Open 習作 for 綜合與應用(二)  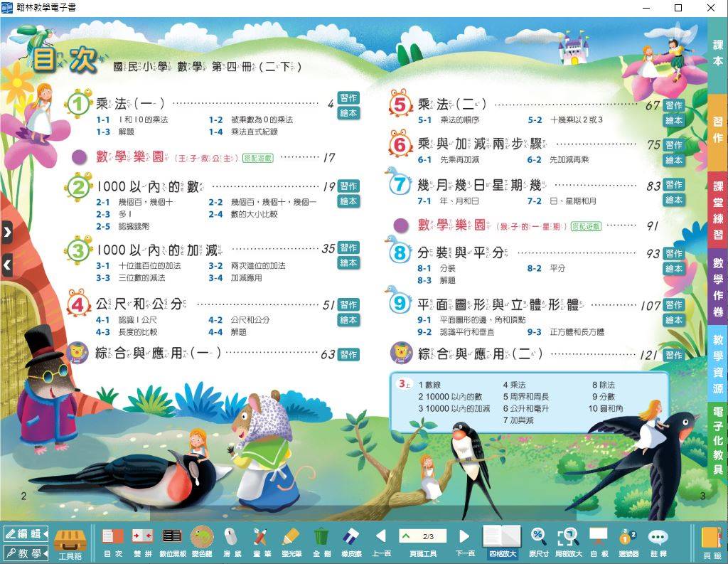[x=674, y=356]
